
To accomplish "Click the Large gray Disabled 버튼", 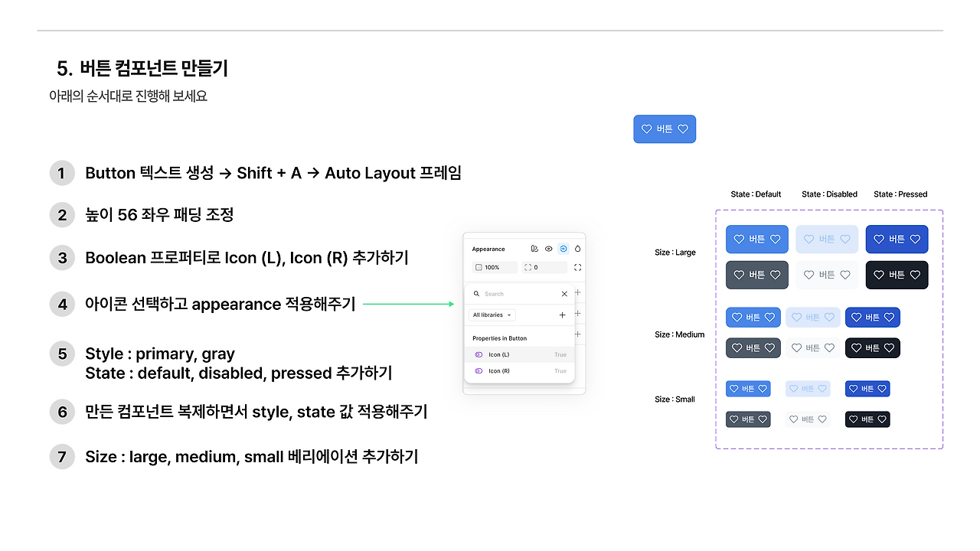I will pos(827,275).
